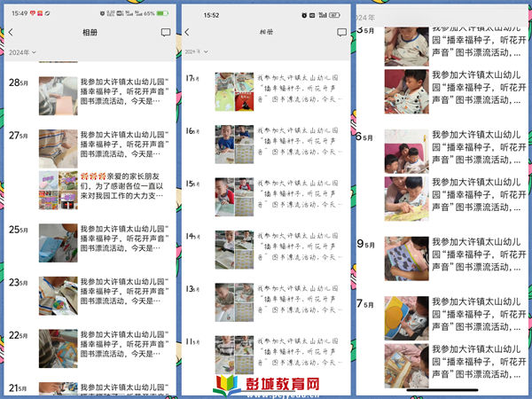532x399 pixels.
Task: Select the 17 5月 date label
Action: 192,78
